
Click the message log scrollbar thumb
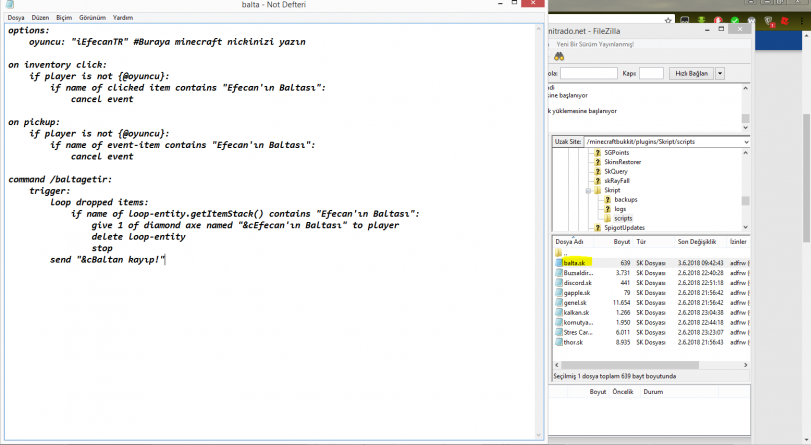coord(745,118)
